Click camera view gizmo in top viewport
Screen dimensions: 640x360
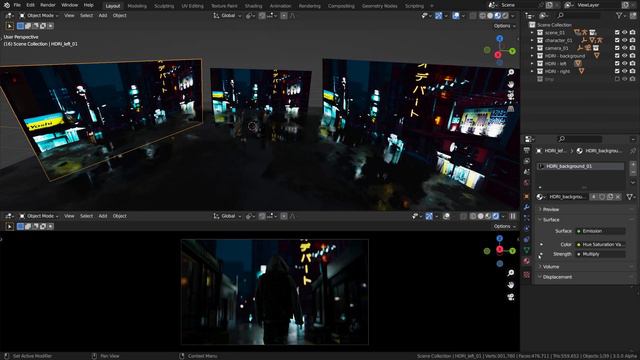[x=511, y=96]
